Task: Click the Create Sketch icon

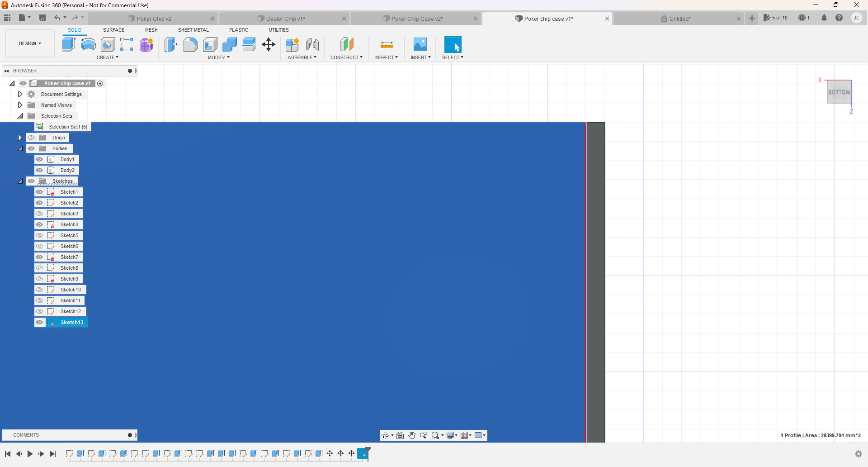Action: click(x=127, y=44)
